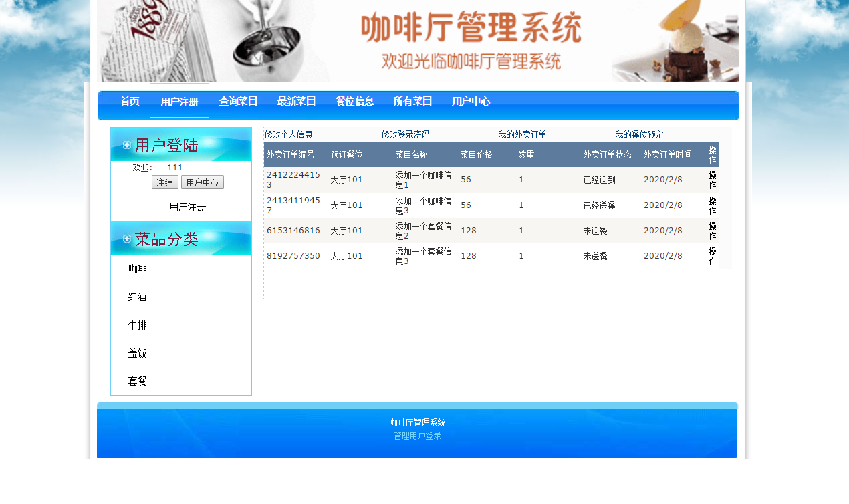This screenshot has height=504, width=849.
Task: Go to 首页 in navigation bar
Action: point(130,102)
